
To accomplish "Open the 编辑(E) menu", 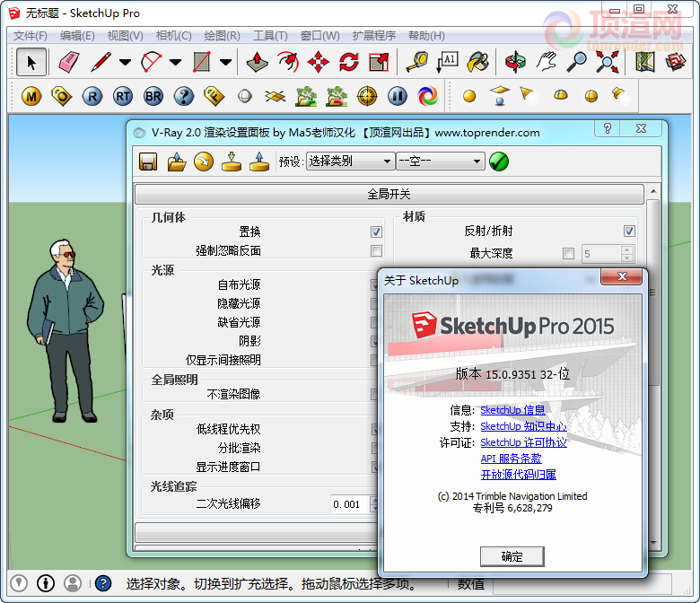I will tap(77, 36).
